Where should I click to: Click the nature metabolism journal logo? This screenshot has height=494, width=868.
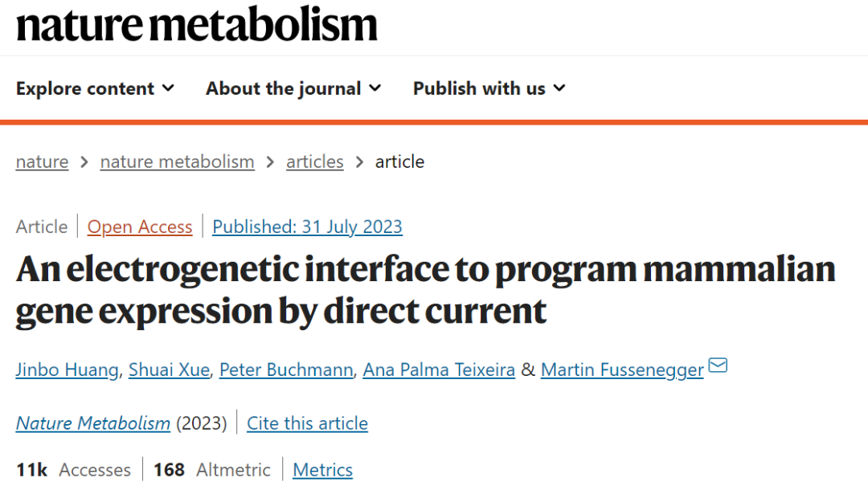pos(197,24)
